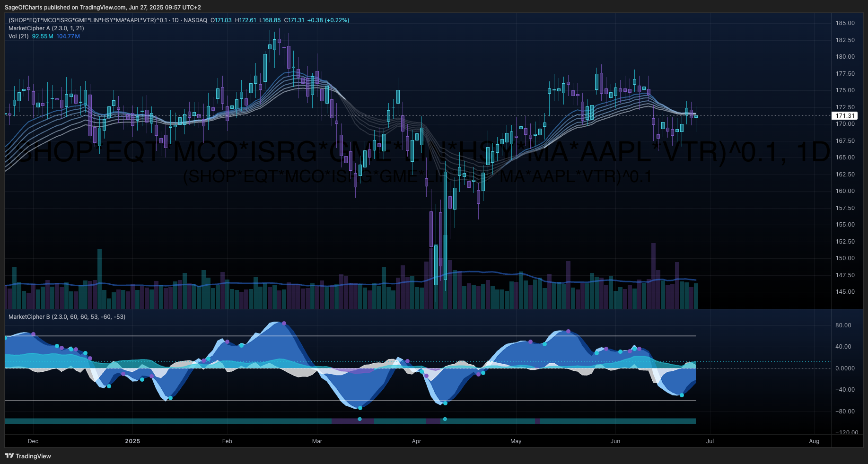Click the high value H172.61
This screenshot has height=464, width=868.
point(245,20)
